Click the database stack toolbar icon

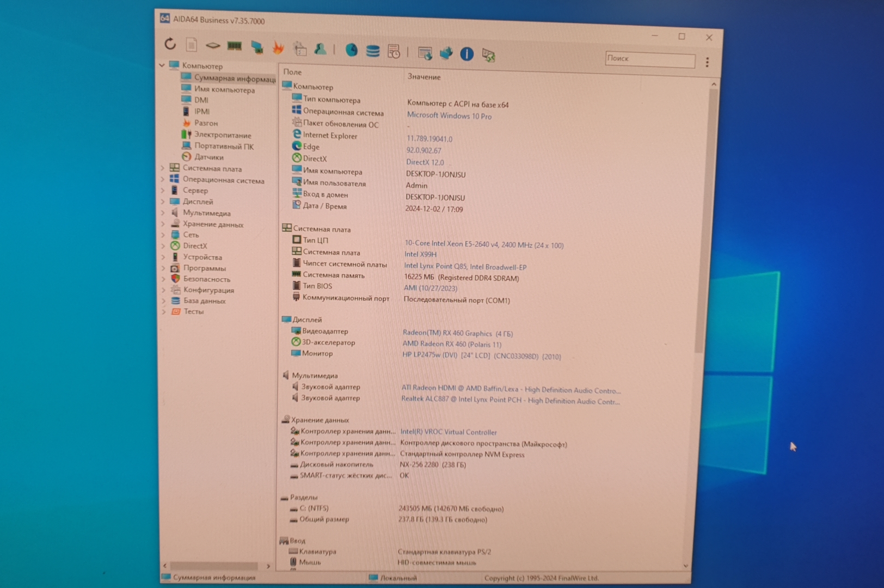373,51
